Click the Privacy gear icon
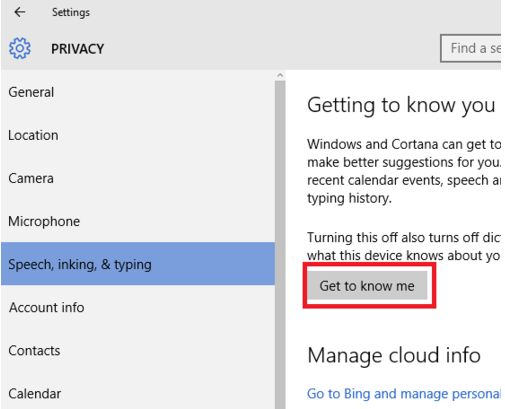Screen dimensions: 505x409 point(20,49)
